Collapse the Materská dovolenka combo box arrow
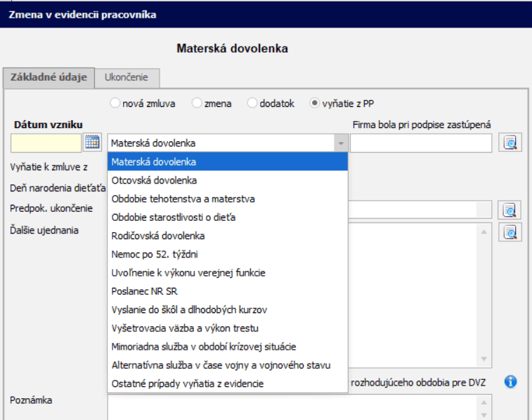532x420 pixels. point(341,143)
